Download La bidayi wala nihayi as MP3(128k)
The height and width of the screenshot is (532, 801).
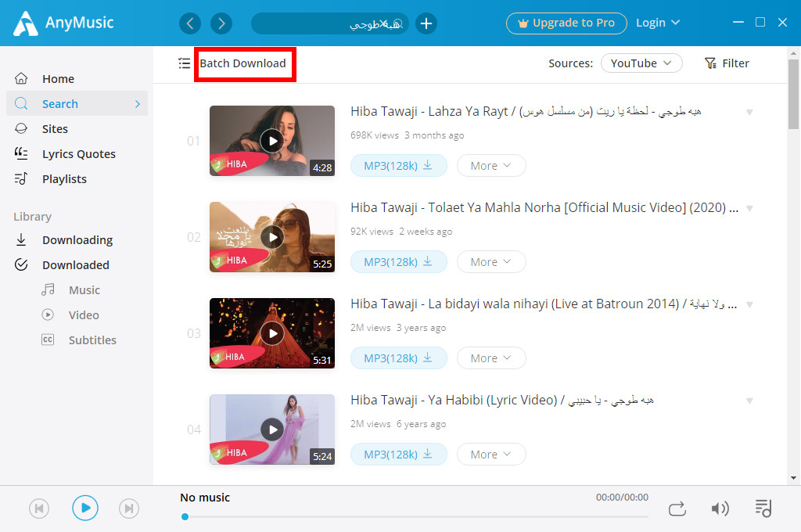coord(398,358)
